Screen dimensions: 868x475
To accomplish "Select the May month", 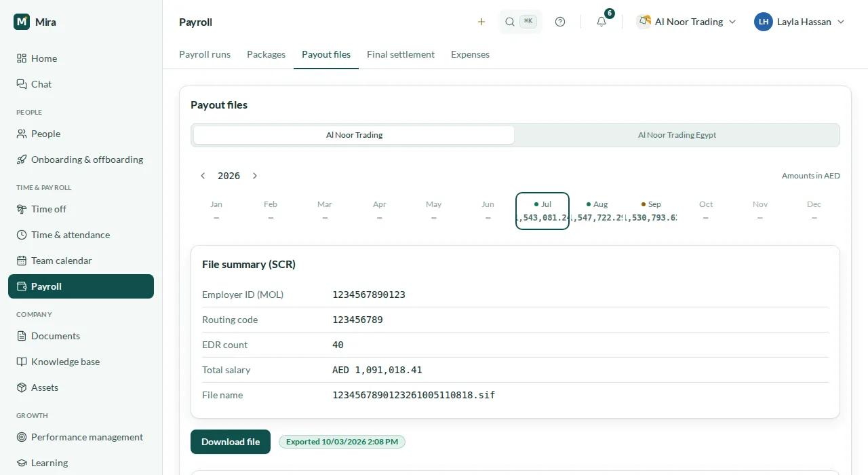I will click(433, 211).
